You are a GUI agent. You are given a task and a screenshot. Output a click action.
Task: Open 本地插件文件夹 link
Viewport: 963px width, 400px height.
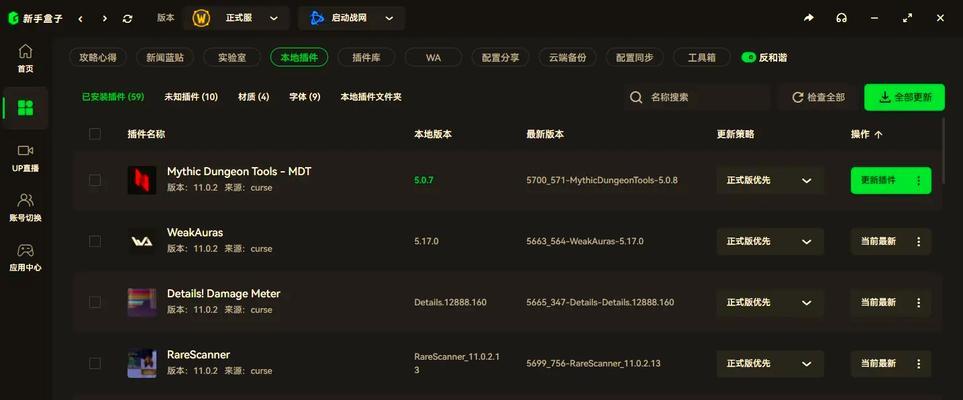pos(371,97)
